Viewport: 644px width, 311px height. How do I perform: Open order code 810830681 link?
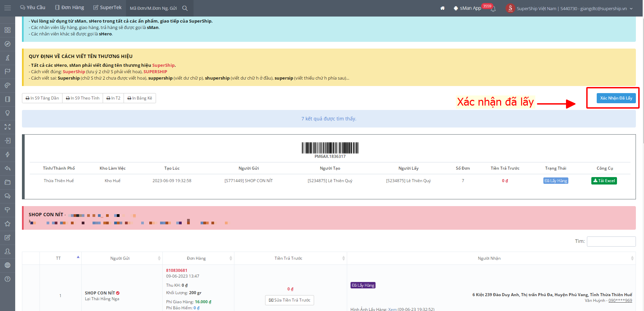click(x=177, y=271)
